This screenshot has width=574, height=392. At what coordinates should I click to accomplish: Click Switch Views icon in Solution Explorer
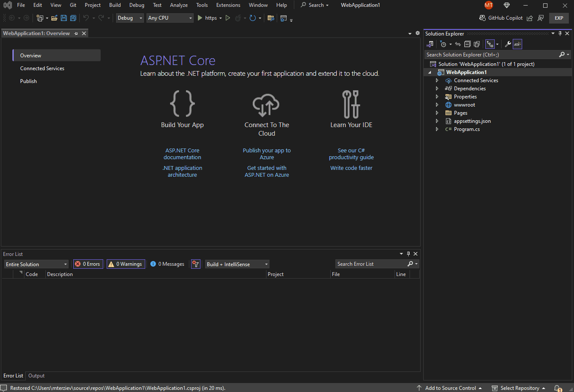[430, 44]
